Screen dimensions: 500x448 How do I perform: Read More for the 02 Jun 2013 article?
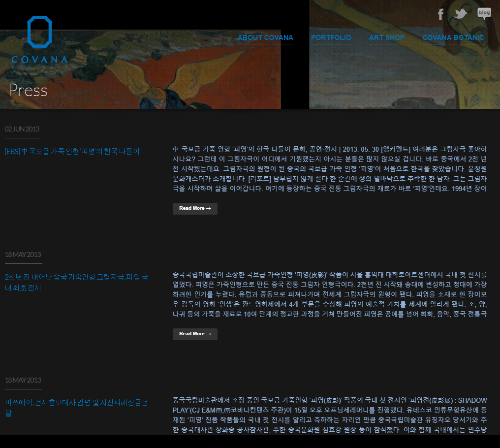click(195, 208)
